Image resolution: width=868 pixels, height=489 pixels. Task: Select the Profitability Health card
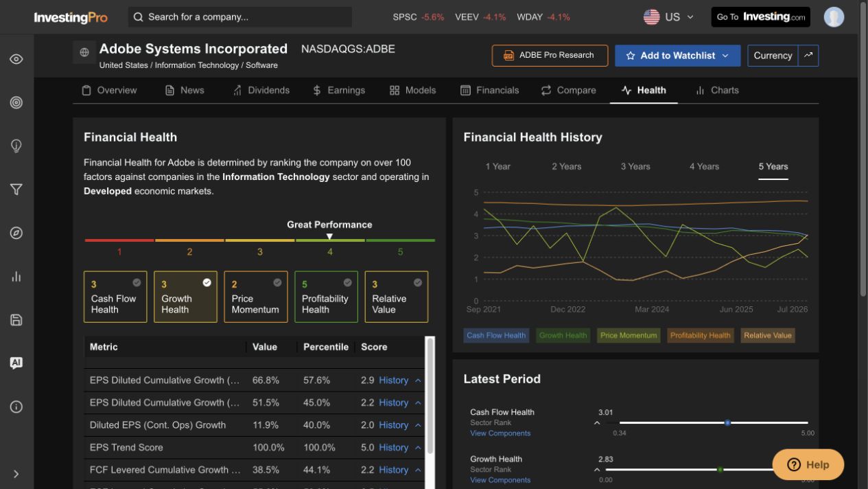coord(326,297)
